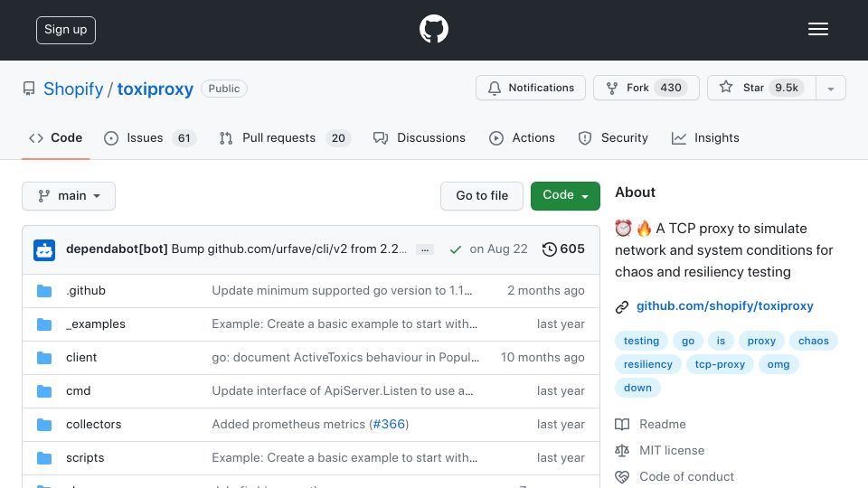Screen dimensions: 868x488
Task: Click the cmd folder icon
Action: 44,391
